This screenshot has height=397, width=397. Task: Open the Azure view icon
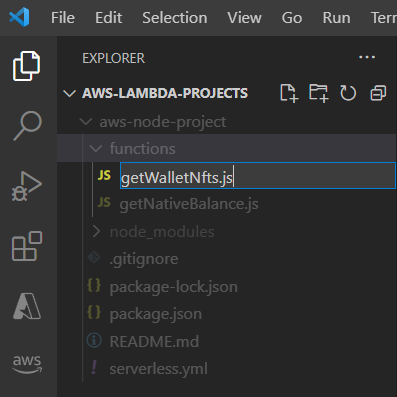click(27, 306)
